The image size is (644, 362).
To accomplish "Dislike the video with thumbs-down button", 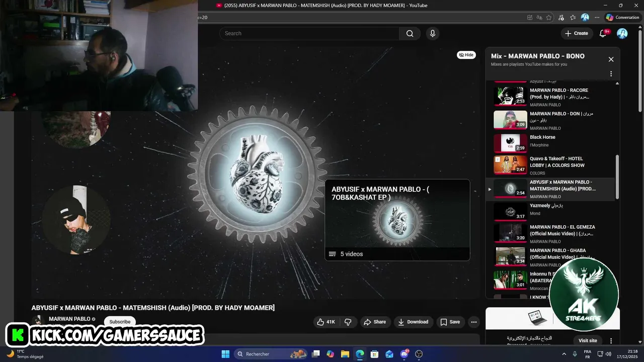I will click(x=348, y=322).
